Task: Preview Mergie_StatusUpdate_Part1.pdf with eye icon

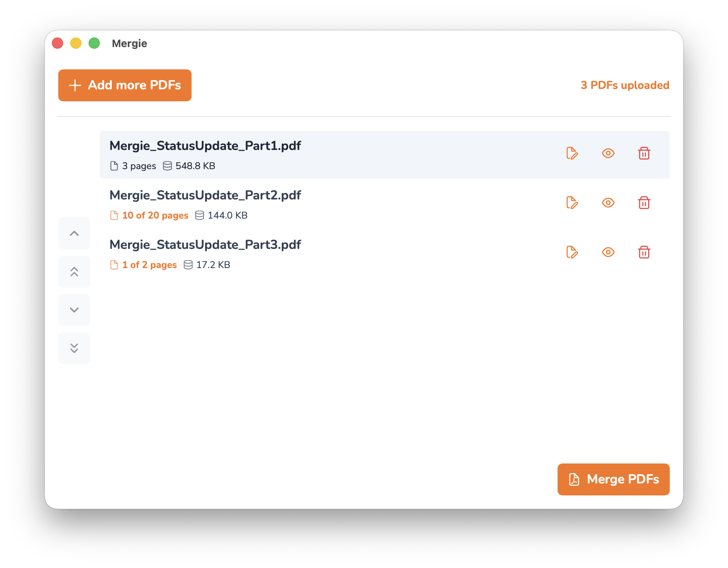Action: tap(608, 153)
